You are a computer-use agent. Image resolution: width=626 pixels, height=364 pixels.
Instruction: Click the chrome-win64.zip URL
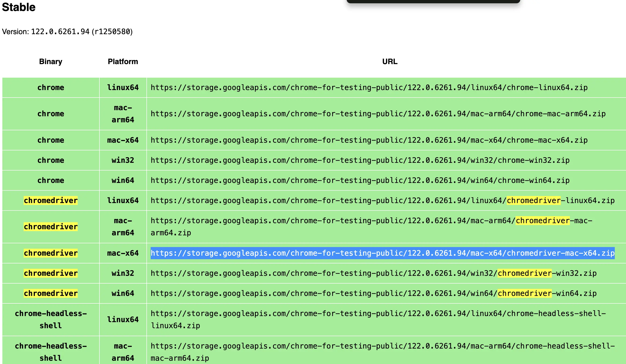[x=360, y=180]
